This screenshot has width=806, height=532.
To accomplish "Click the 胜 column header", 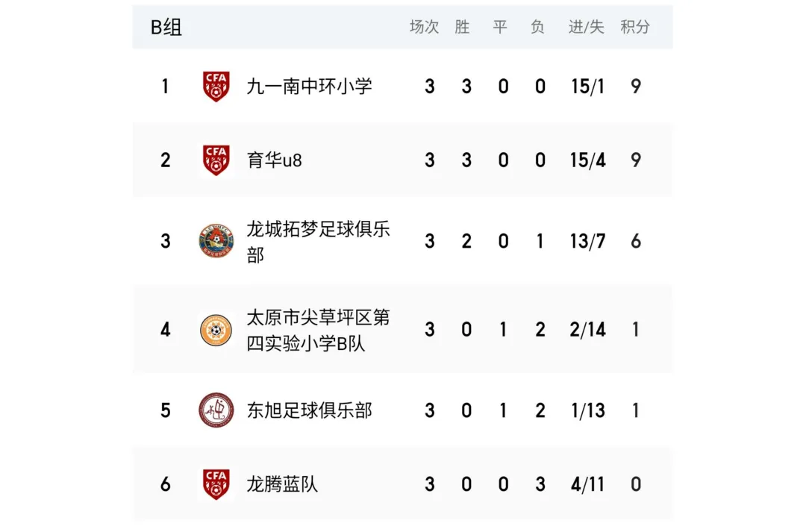I will point(462,27).
